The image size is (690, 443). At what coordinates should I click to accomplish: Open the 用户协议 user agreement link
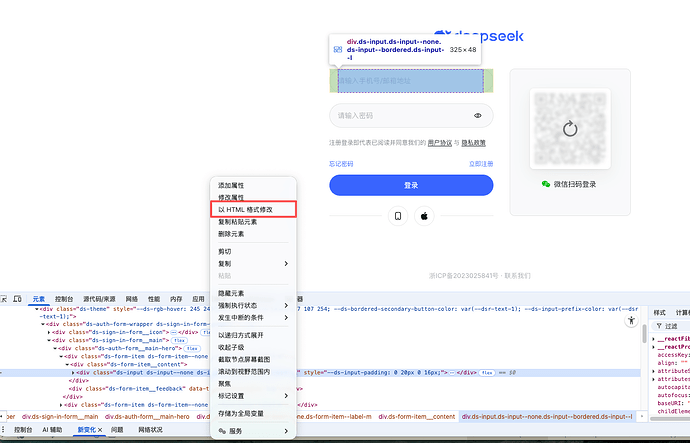[x=439, y=143]
